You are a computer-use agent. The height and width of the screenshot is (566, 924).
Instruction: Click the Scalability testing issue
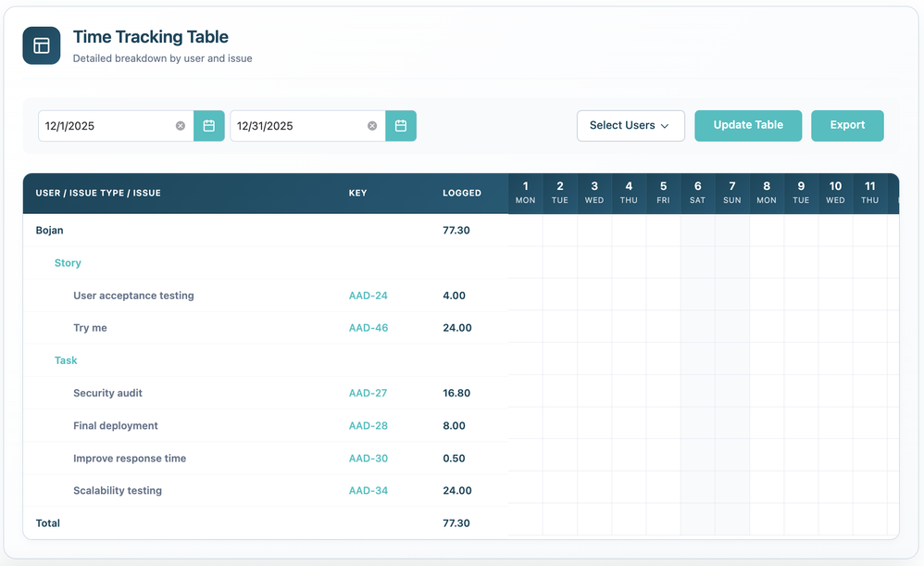point(118,491)
